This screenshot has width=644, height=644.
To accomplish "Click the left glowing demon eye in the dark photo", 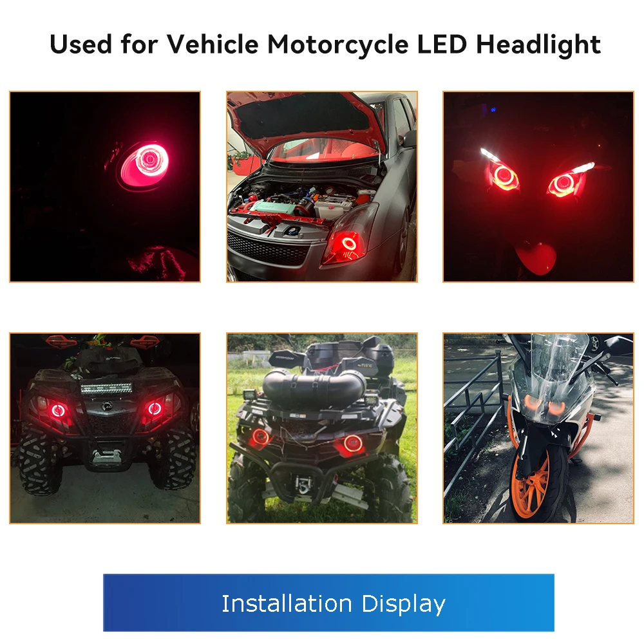I will (504, 176).
